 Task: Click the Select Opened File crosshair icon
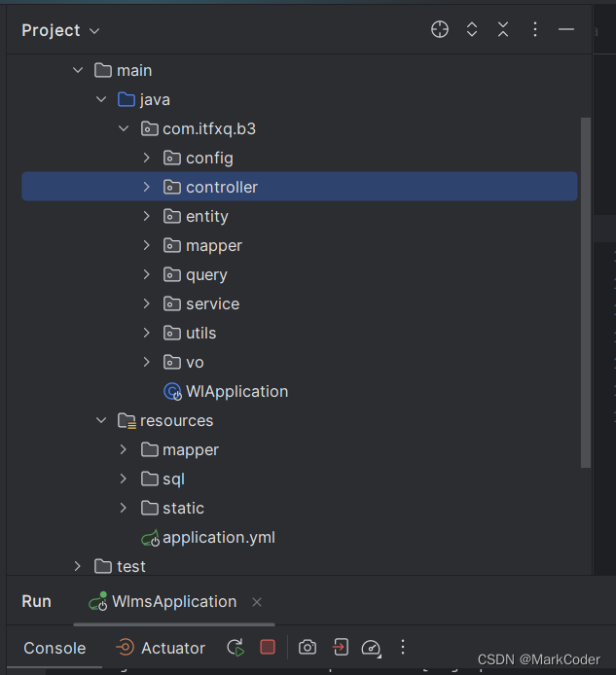(x=440, y=30)
